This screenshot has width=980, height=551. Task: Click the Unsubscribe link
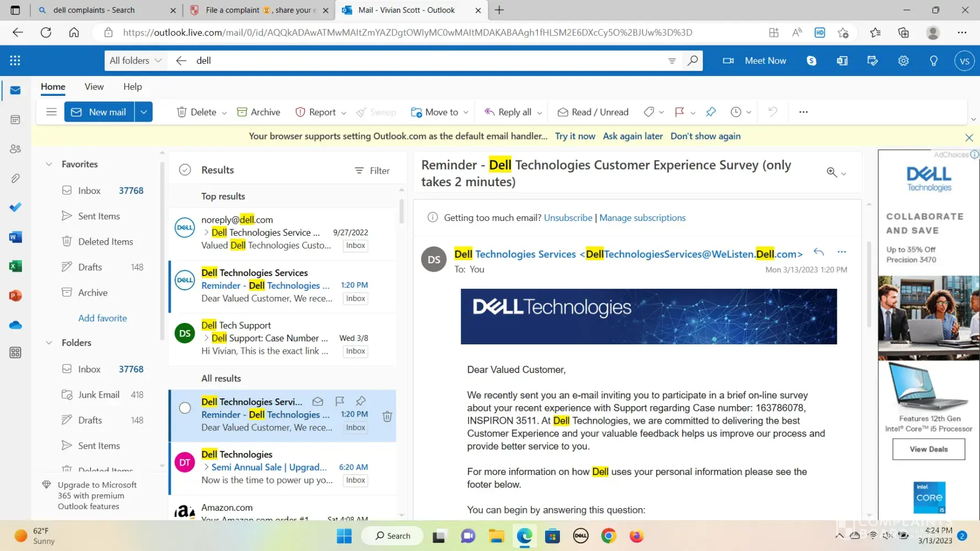[x=568, y=218]
